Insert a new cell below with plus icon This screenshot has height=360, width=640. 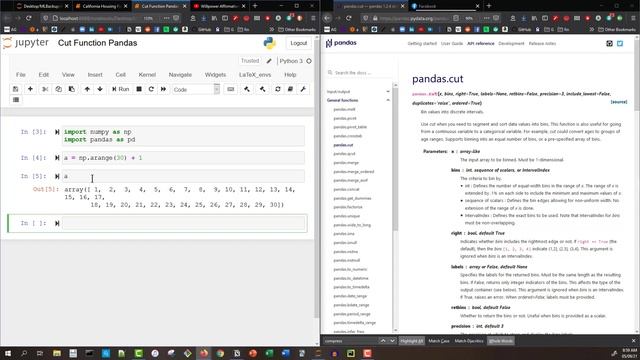(x=30, y=89)
